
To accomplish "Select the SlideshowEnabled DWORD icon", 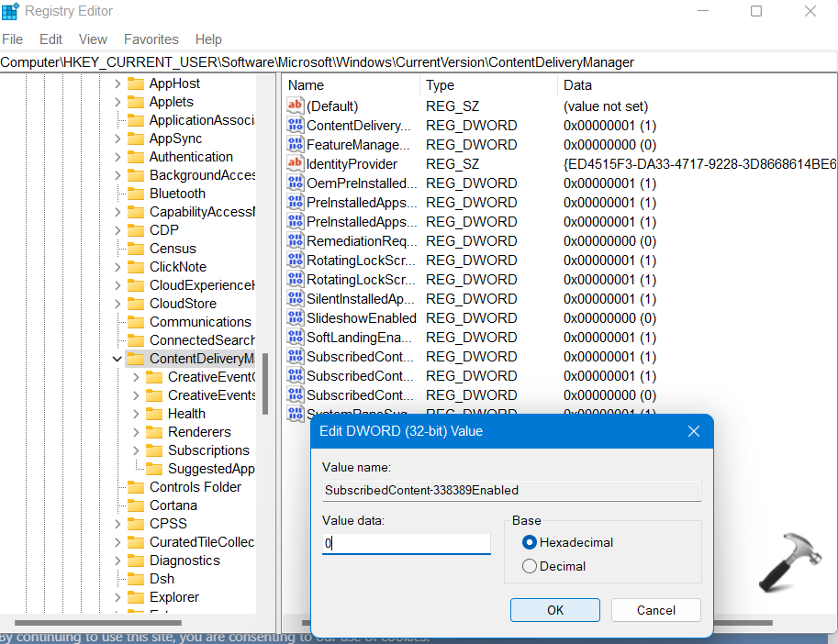I will pyautogui.click(x=295, y=317).
